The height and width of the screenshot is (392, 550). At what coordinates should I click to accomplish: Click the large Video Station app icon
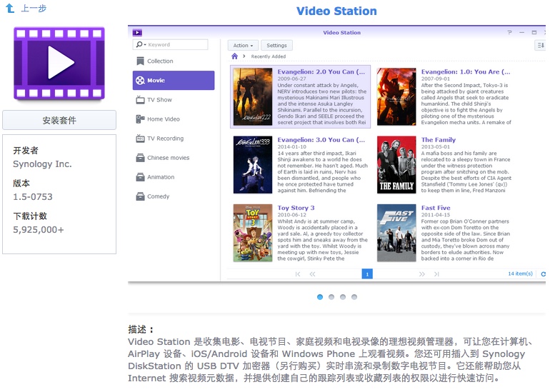pos(59,64)
